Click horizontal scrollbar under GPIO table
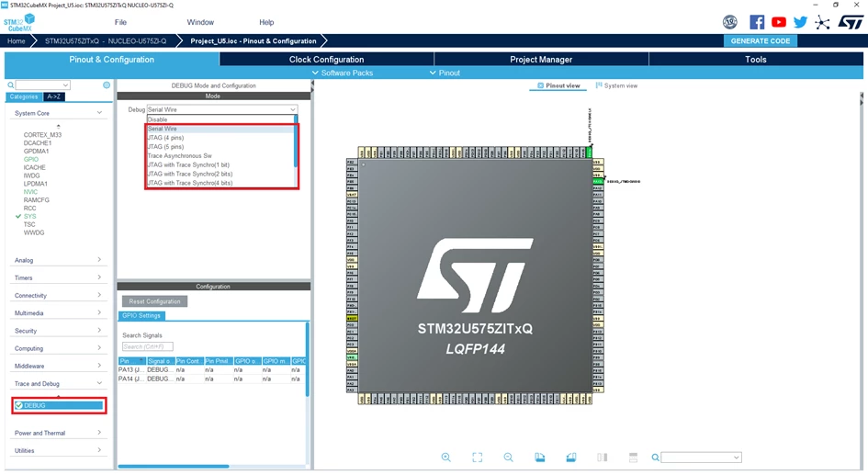The image size is (868, 475). [174, 466]
